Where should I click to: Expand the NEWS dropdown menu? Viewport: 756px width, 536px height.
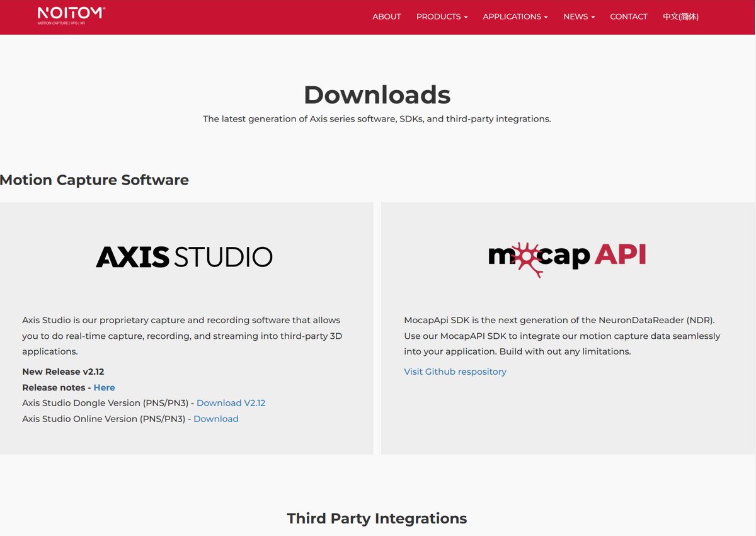[x=579, y=17]
